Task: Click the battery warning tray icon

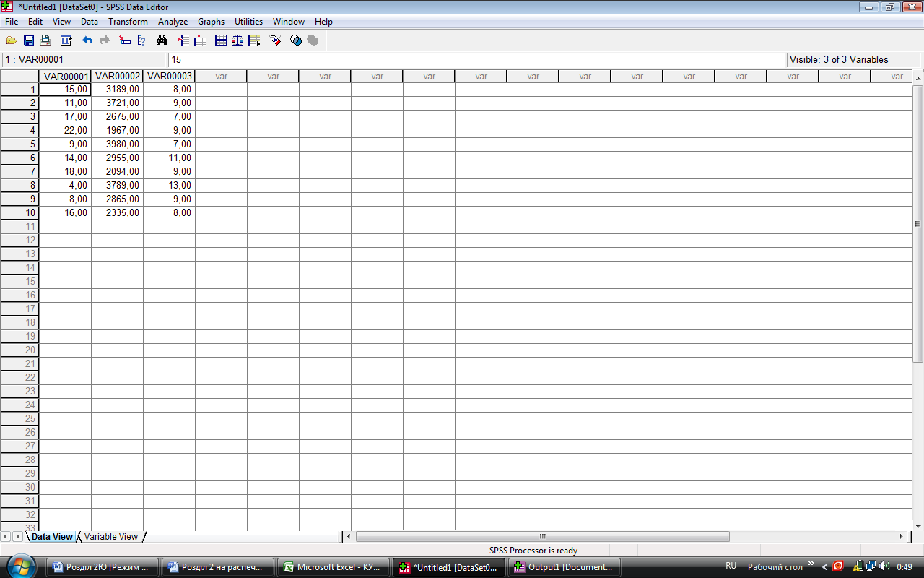Action: (x=858, y=566)
